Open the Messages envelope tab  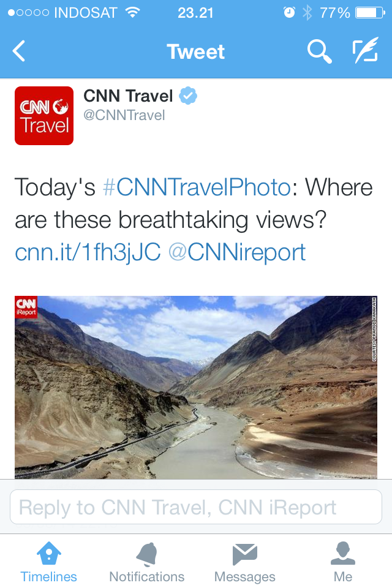tap(244, 554)
